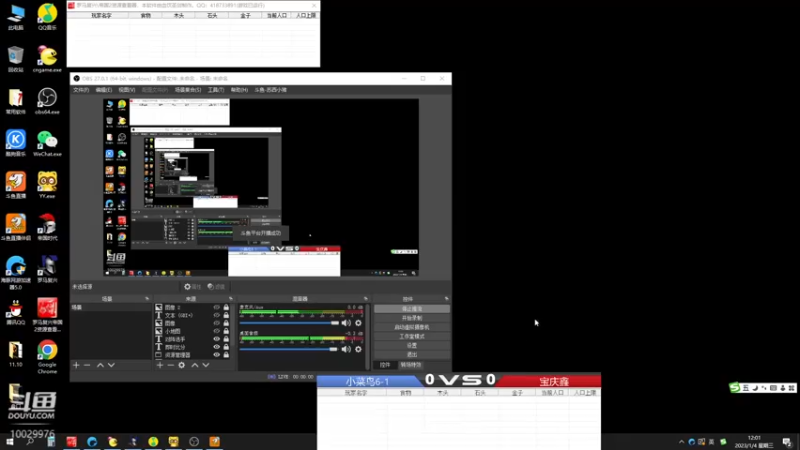The width and height of the screenshot is (800, 450).
Task: Toggle visibility of 文本 (GDI+) source
Action: (217, 315)
